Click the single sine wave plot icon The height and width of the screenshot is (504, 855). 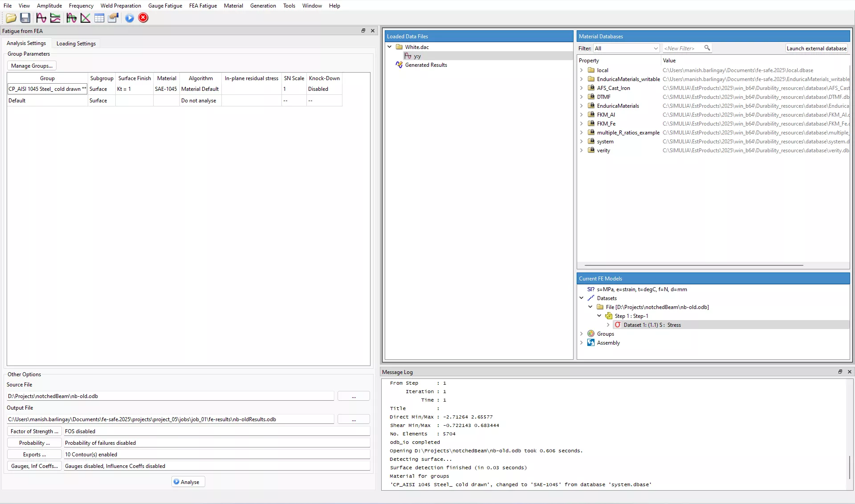pyautogui.click(x=41, y=18)
